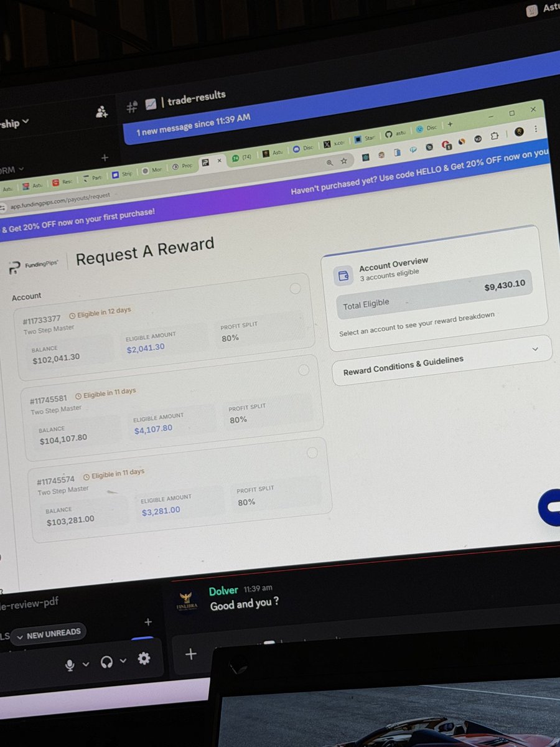Screen dimensions: 560x747
Task: Open the review-pdf channel in Discord
Action: (x=29, y=603)
